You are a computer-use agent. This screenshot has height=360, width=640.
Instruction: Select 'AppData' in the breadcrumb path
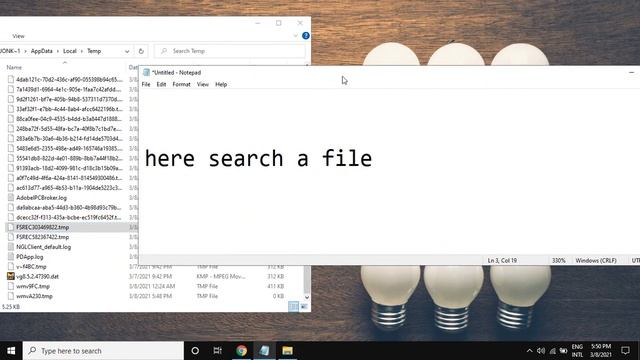(42, 51)
